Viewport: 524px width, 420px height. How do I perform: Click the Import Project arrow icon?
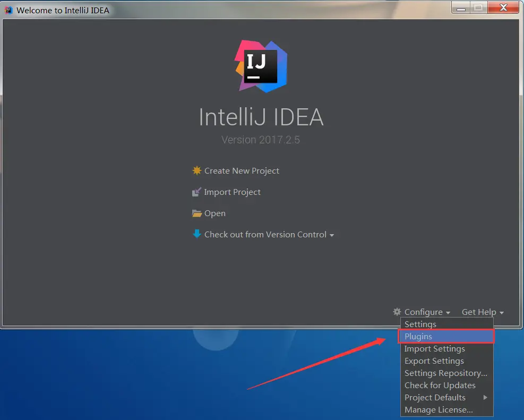click(x=197, y=192)
